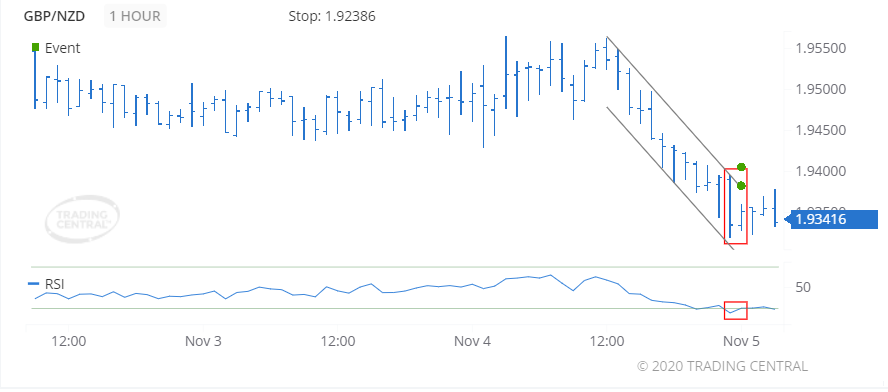Click the red highlight box on RSI line
888x392 pixels.
pos(736,310)
